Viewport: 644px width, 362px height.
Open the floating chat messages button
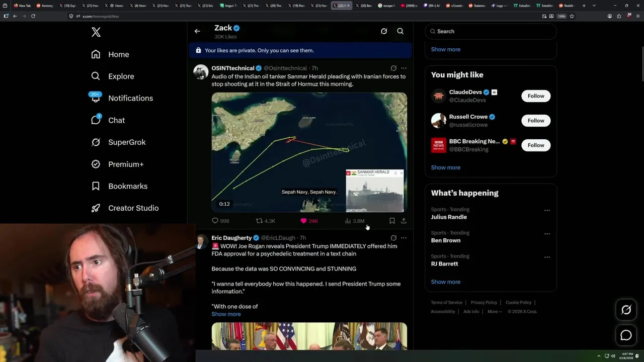pyautogui.click(x=626, y=335)
